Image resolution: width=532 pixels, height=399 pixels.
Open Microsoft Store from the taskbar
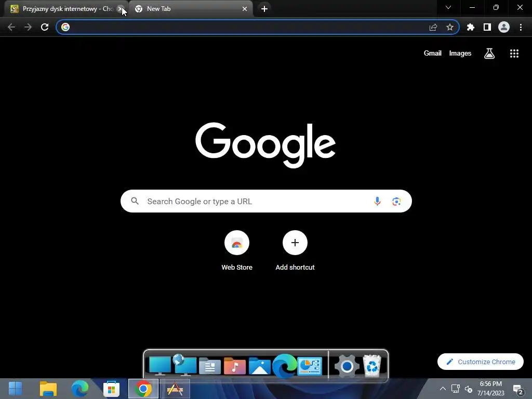111,389
